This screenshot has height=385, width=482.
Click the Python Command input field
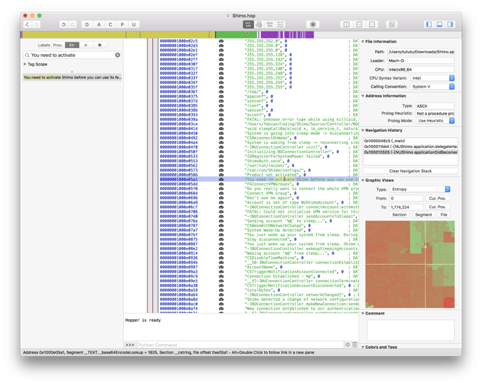click(x=240, y=345)
